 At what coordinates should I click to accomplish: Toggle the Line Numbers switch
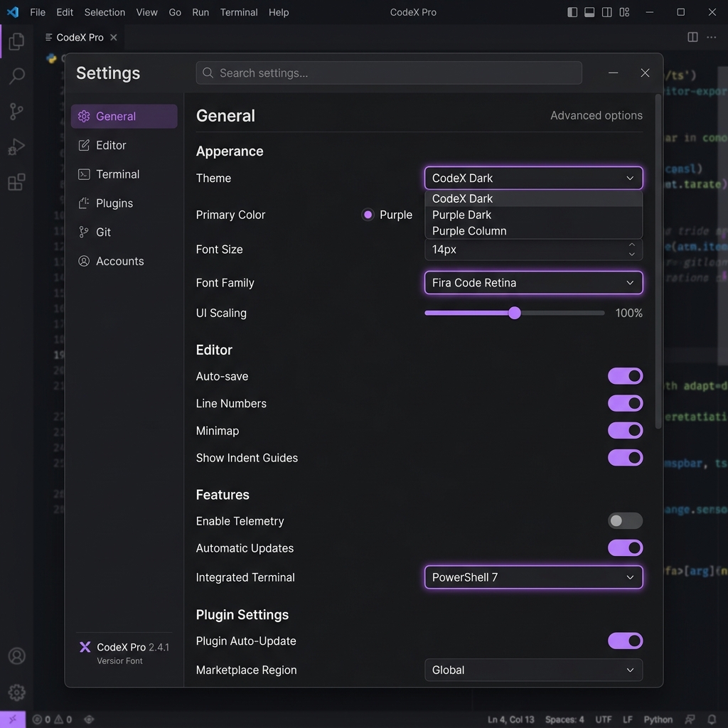point(625,403)
